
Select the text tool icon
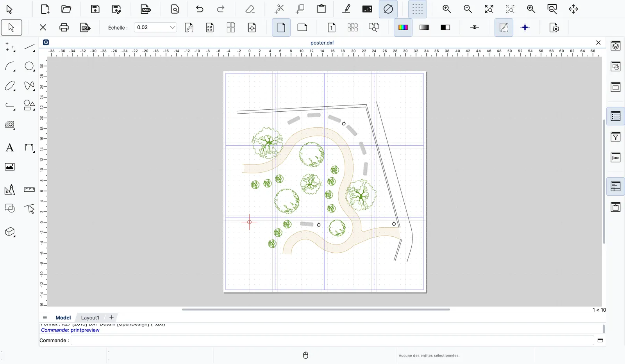(x=10, y=148)
